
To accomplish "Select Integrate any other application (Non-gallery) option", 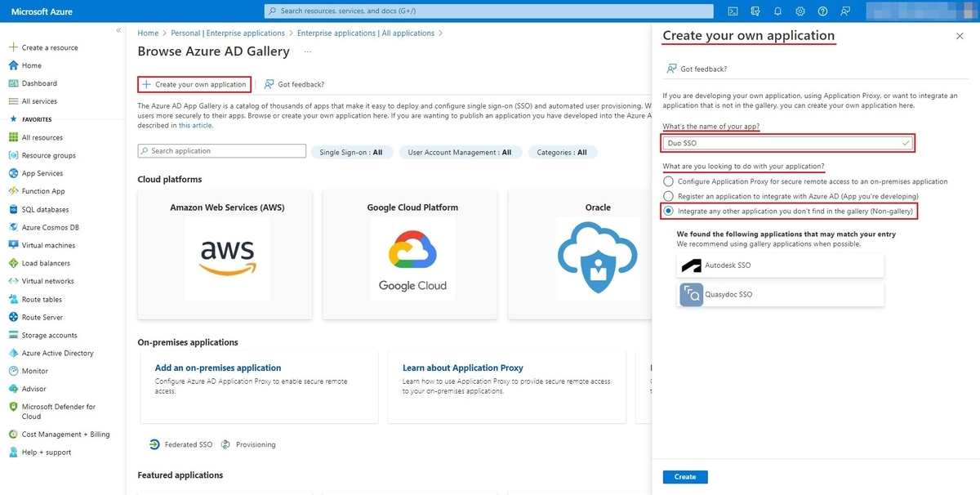I will tap(669, 211).
